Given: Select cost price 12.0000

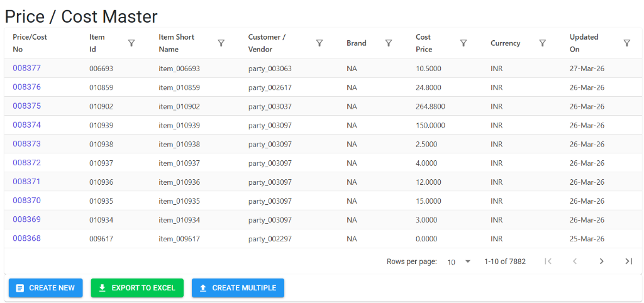Looking at the screenshot, I should coord(428,182).
